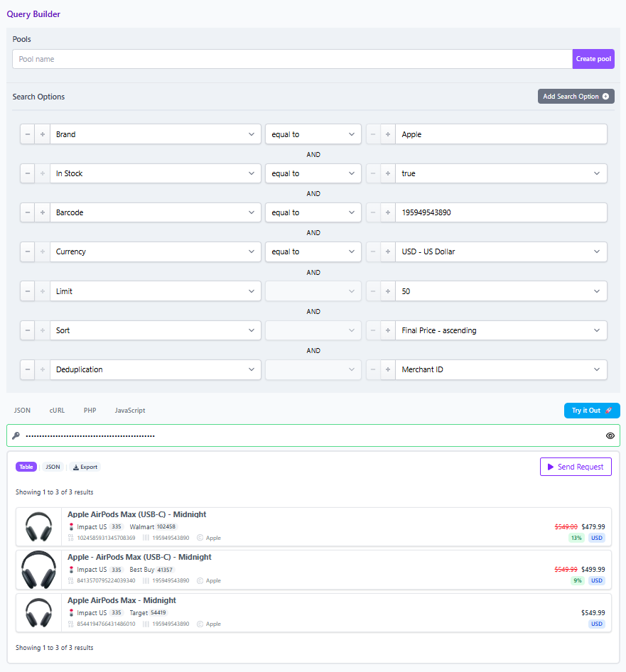The height and width of the screenshot is (672, 626).
Task: Select the cURL code tab
Action: pyautogui.click(x=57, y=411)
